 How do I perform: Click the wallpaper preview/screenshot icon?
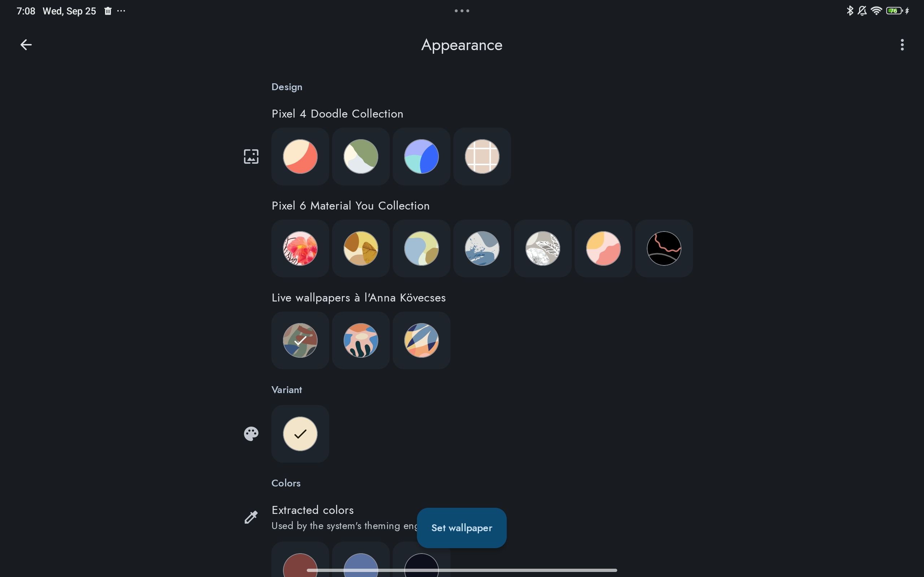click(x=252, y=156)
